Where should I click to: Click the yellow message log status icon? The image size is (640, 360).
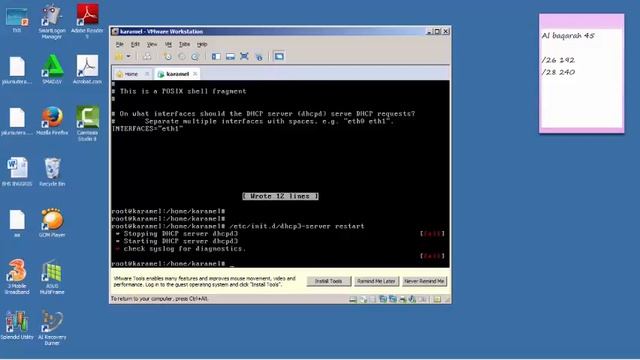pos(437,299)
